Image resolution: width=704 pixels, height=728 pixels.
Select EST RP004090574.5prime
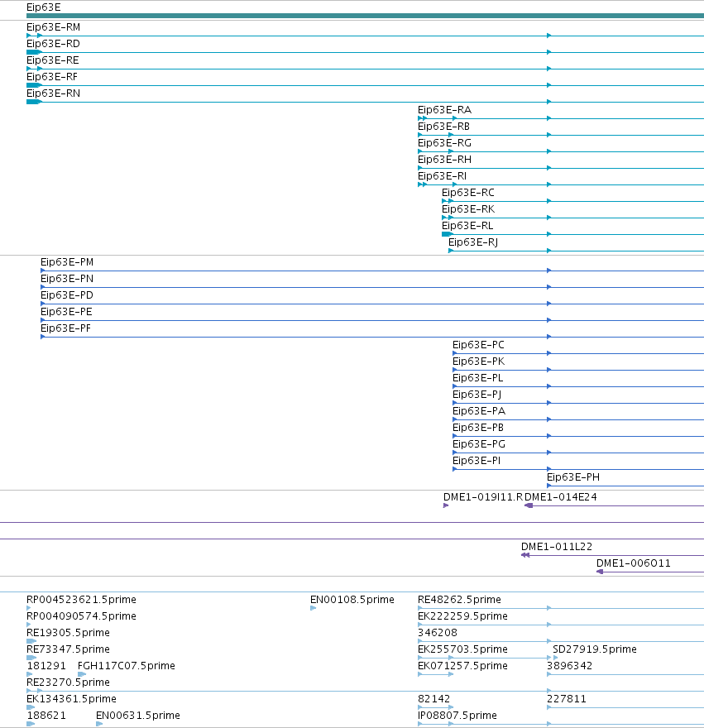[x=81, y=616]
